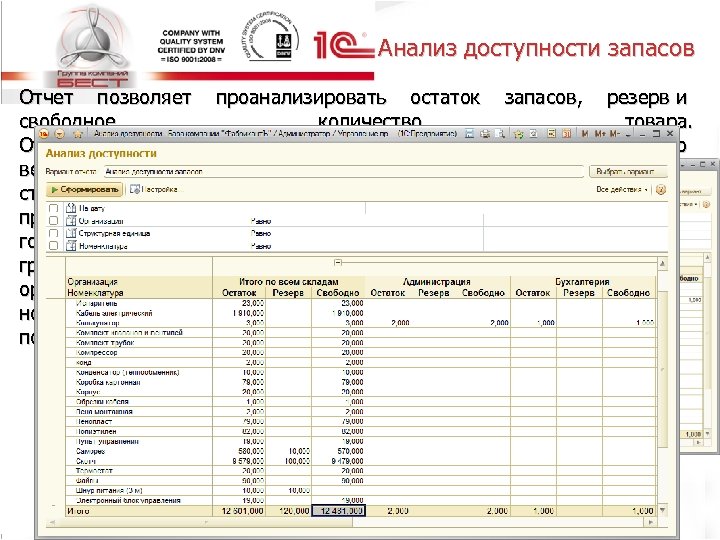The height and width of the screenshot is (540, 720).
Task: Open the Print preview icon in title bar
Action: [x=500, y=134]
